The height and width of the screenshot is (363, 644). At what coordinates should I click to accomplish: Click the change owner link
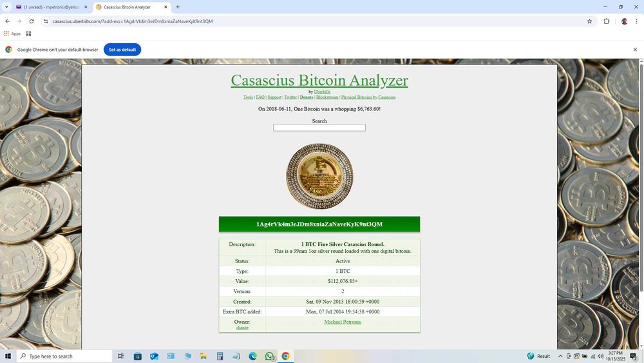[x=242, y=328]
